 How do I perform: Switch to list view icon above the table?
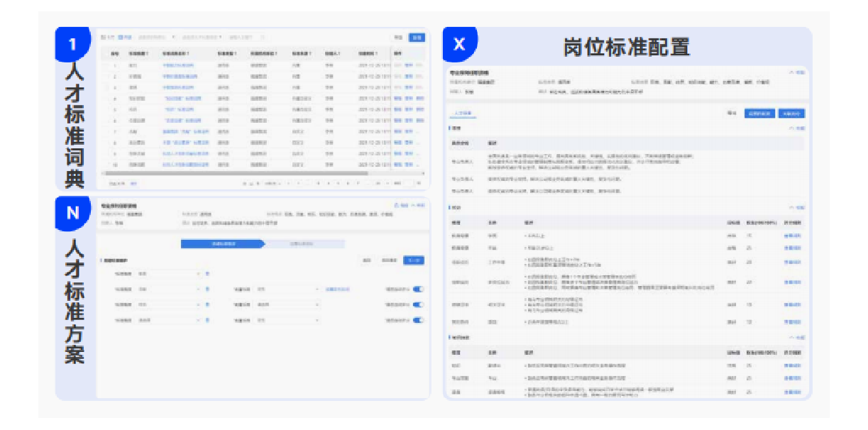pyautogui.click(x=120, y=37)
